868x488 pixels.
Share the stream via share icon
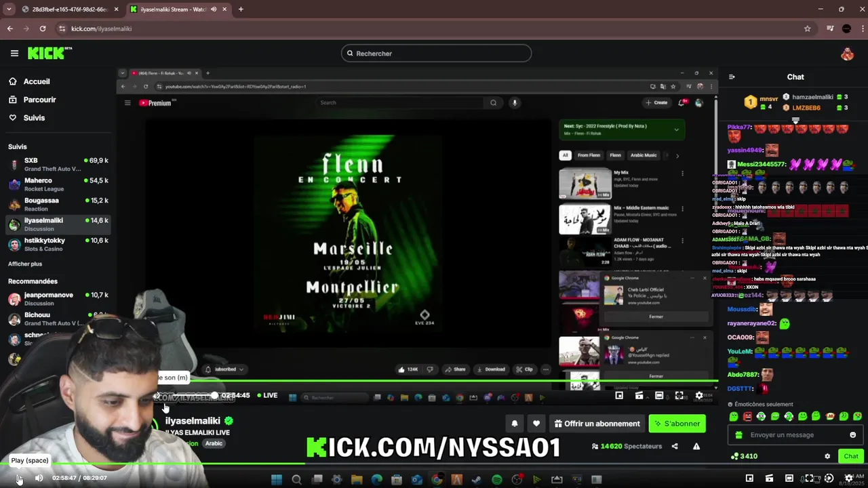point(675,446)
